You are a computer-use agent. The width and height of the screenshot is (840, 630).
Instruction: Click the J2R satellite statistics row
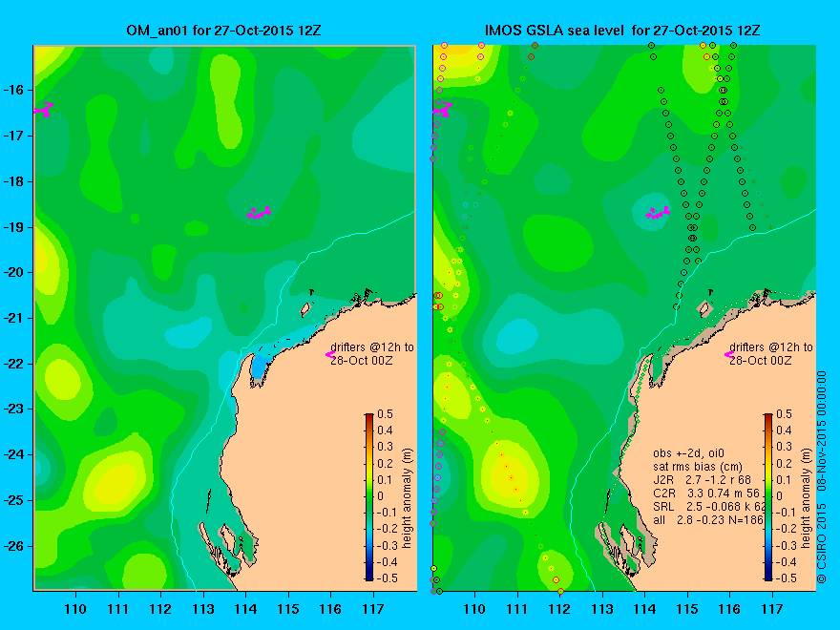[703, 479]
